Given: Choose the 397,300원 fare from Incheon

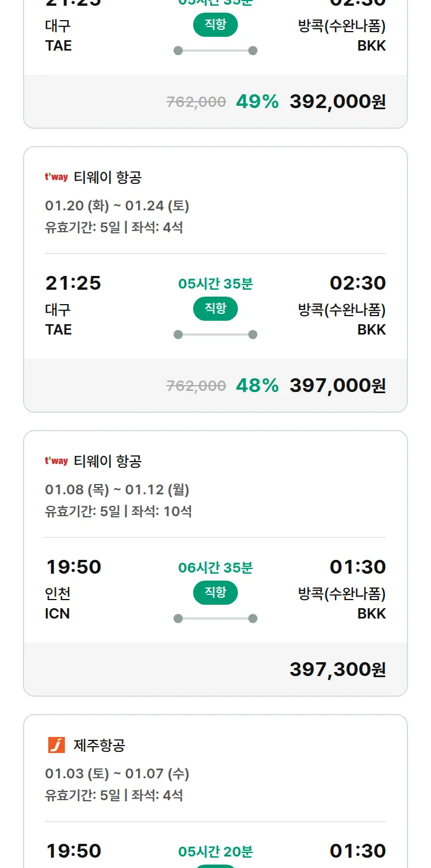Looking at the screenshot, I should tap(337, 670).
